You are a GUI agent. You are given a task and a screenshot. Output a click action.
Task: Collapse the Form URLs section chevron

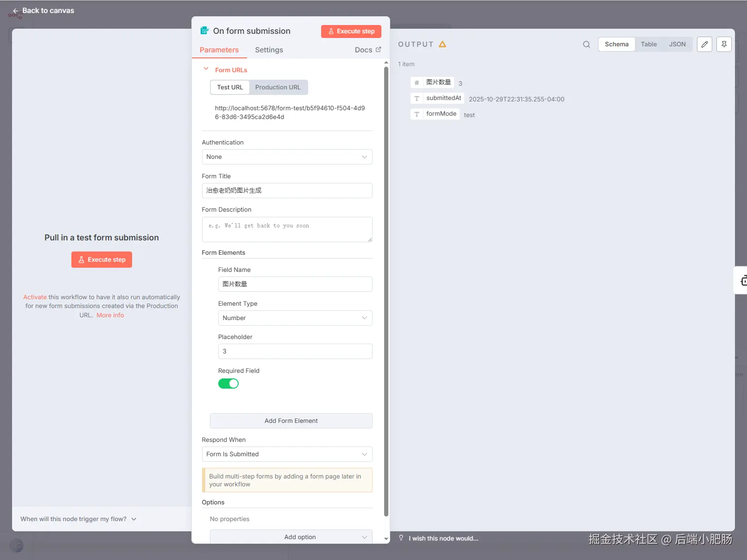206,69
